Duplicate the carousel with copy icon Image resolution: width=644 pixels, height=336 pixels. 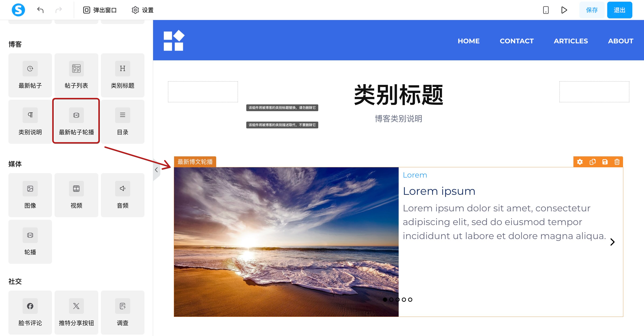coord(592,162)
